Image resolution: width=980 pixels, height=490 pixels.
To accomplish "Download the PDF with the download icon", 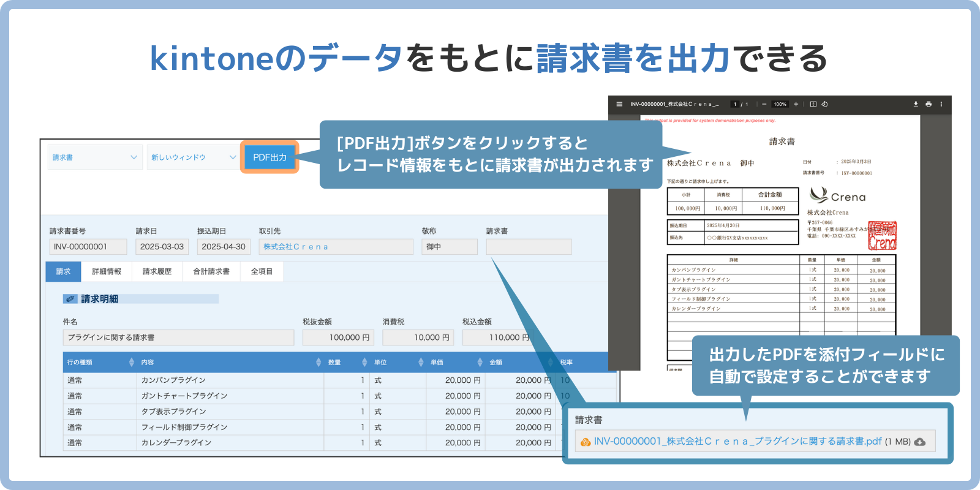I will tap(916, 104).
